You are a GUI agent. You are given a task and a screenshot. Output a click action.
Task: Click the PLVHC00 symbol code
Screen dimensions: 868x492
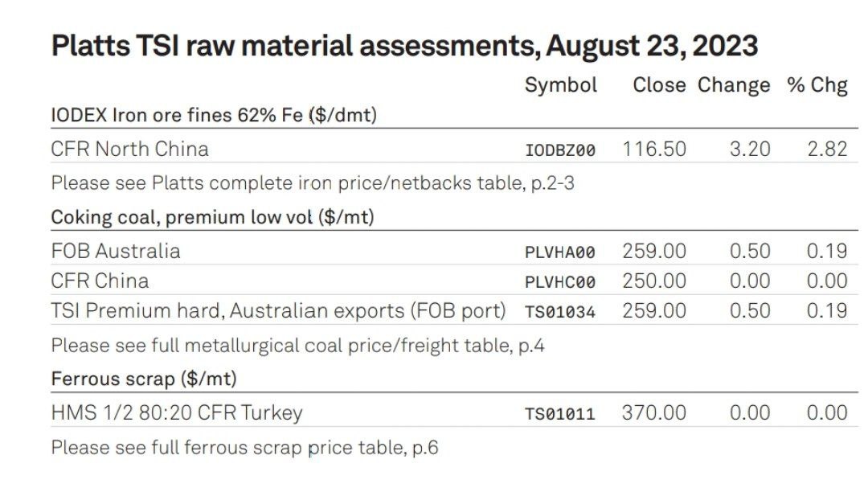click(x=559, y=282)
